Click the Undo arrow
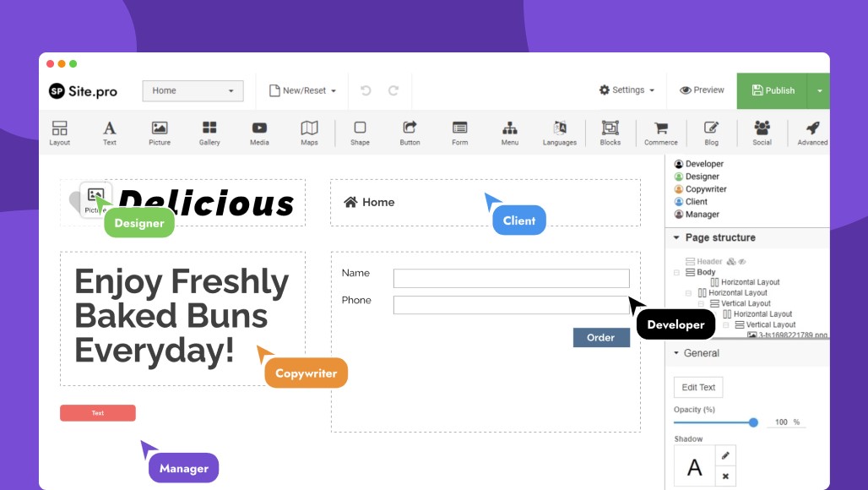The image size is (868, 490). tap(366, 90)
